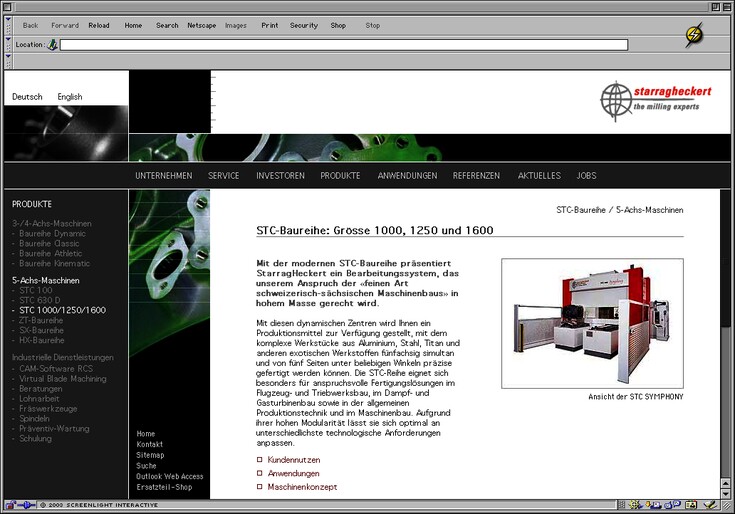Image resolution: width=735 pixels, height=514 pixels.
Task: Open the PRODUKTE menu item
Action: coord(340,176)
